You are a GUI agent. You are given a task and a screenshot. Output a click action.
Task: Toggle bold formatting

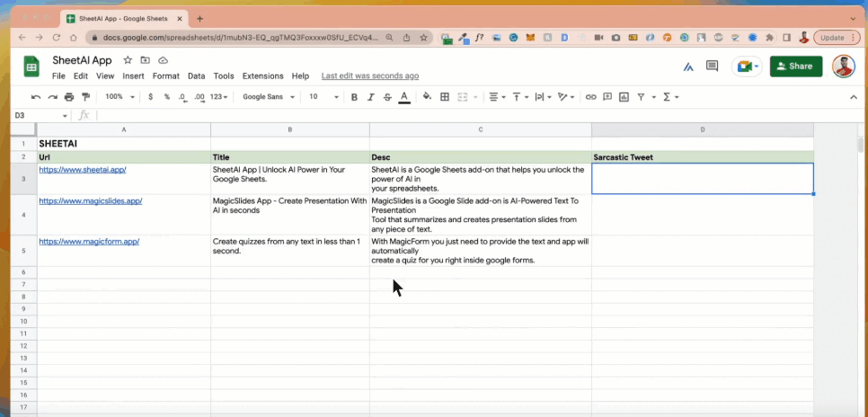coord(354,97)
